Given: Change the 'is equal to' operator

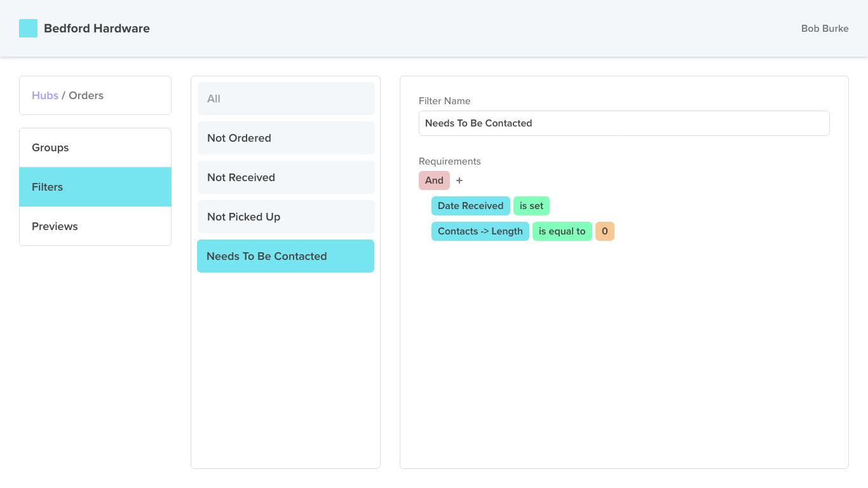Looking at the screenshot, I should [562, 231].
